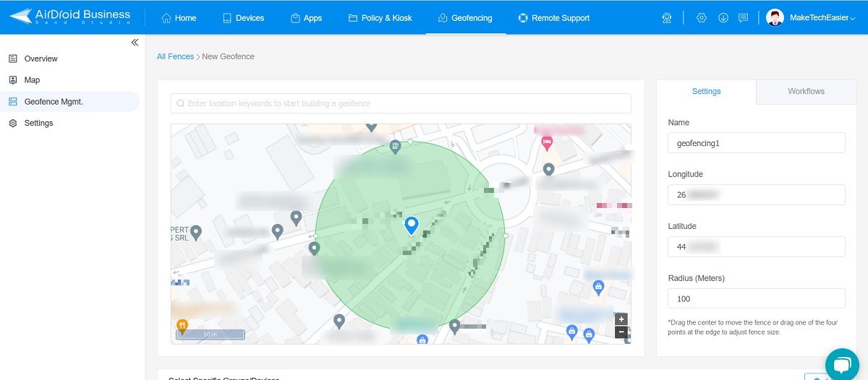The image size is (868, 380).
Task: Open the top bar settings gear
Action: click(x=702, y=18)
